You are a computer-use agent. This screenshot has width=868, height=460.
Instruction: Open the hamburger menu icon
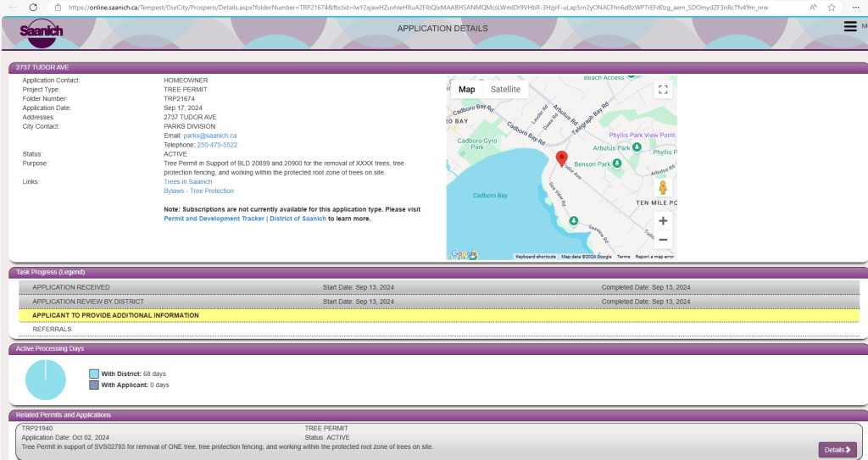point(850,26)
